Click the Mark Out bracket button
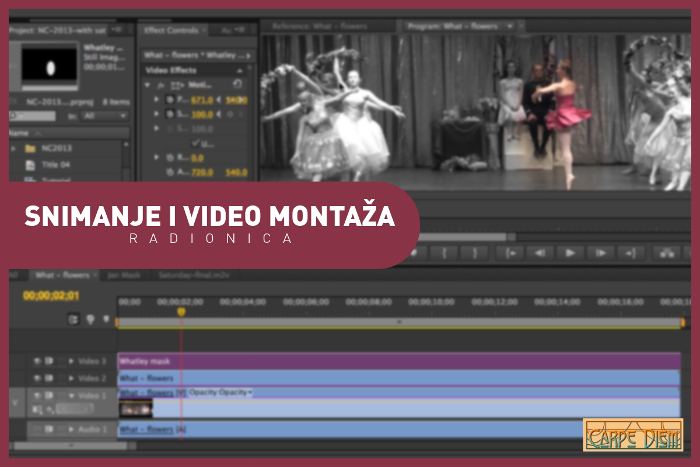Viewport: 700px width, 467px height. [x=474, y=253]
